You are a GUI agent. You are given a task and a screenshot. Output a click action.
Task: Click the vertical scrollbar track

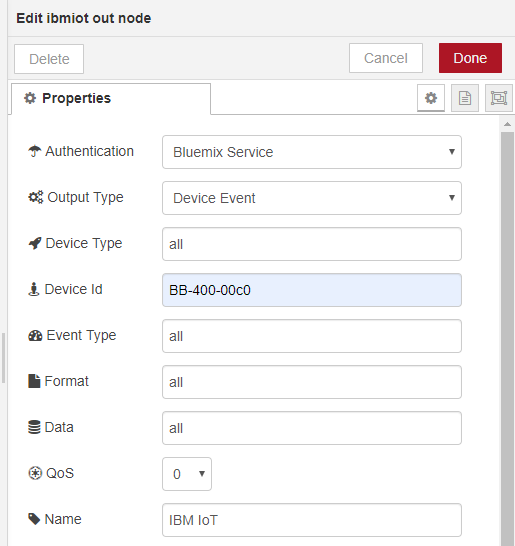(507, 338)
